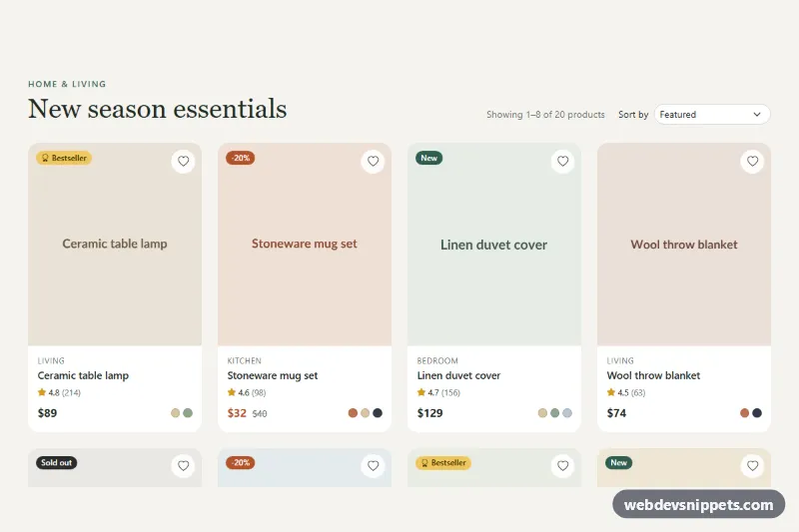Click the Bestseller badge on Ceramic lamp
Image resolution: width=799 pixels, height=532 pixels.
click(64, 158)
